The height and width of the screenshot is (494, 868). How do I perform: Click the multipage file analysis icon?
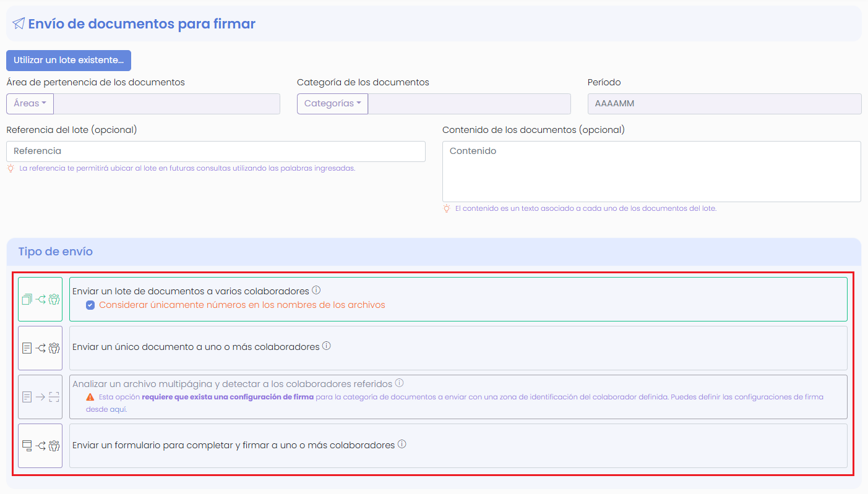40,397
